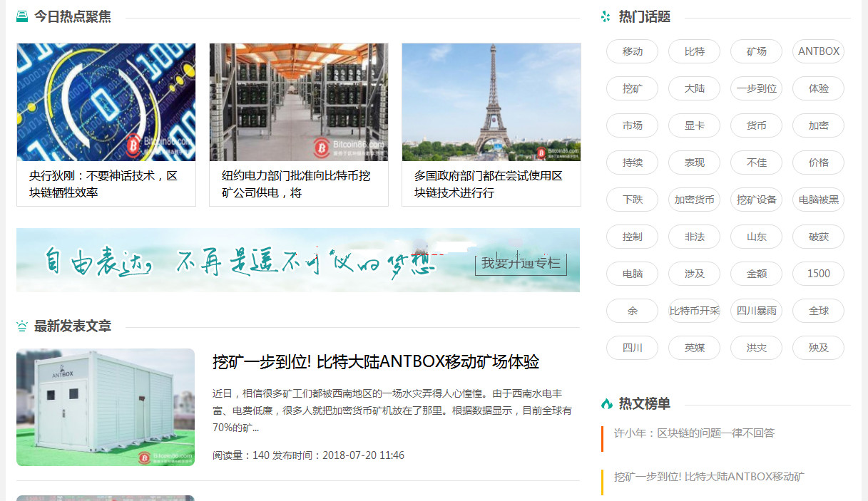Click the 今日热点聚焦 section icon

22,16
